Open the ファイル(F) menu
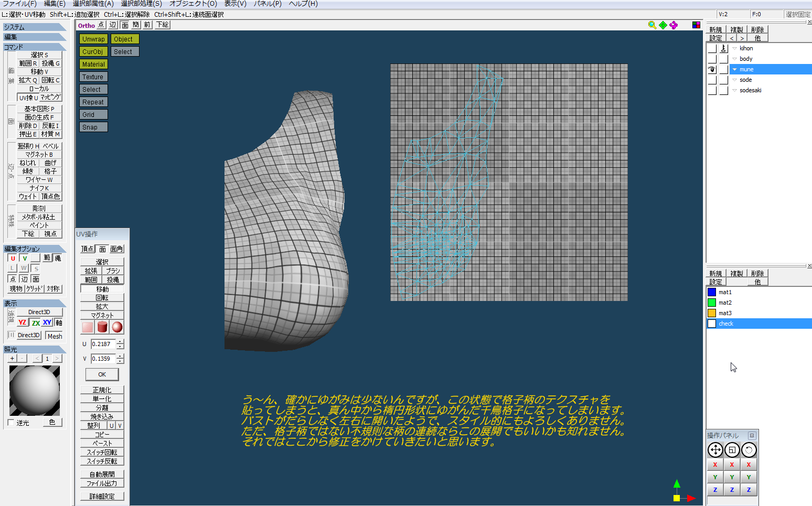Viewport: 812px width, 506px height. pyautogui.click(x=19, y=4)
